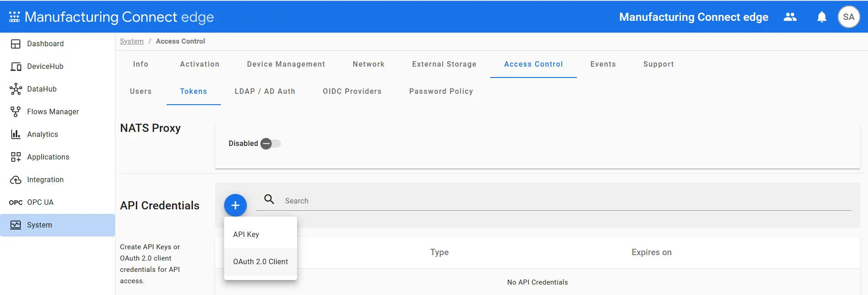Screen dimensions: 868x295
Task: Click the System breadcrumb link
Action: click(132, 41)
